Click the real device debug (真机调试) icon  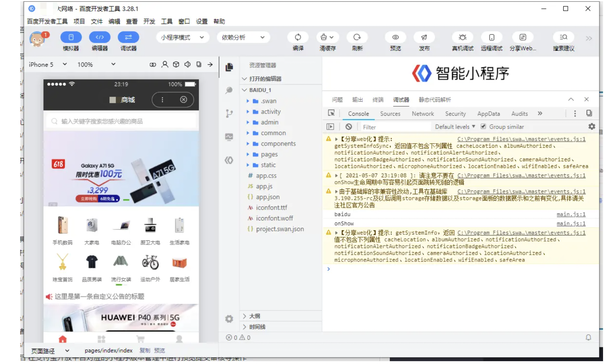(462, 37)
